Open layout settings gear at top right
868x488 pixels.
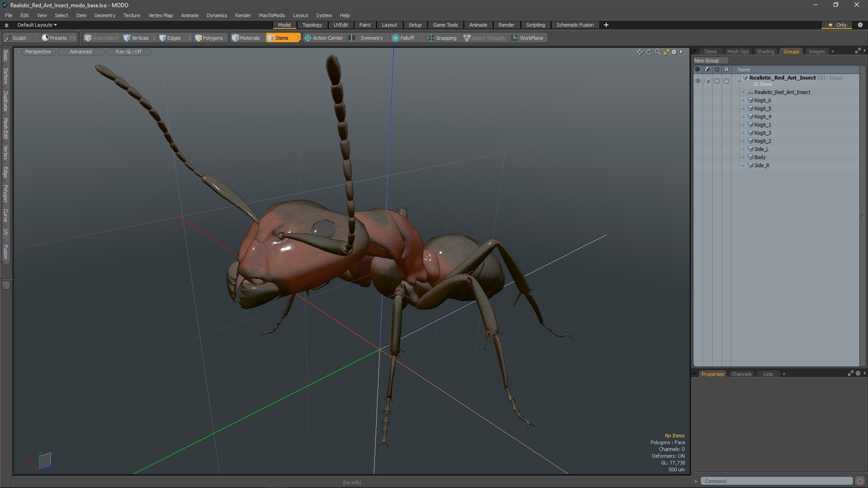(860, 25)
